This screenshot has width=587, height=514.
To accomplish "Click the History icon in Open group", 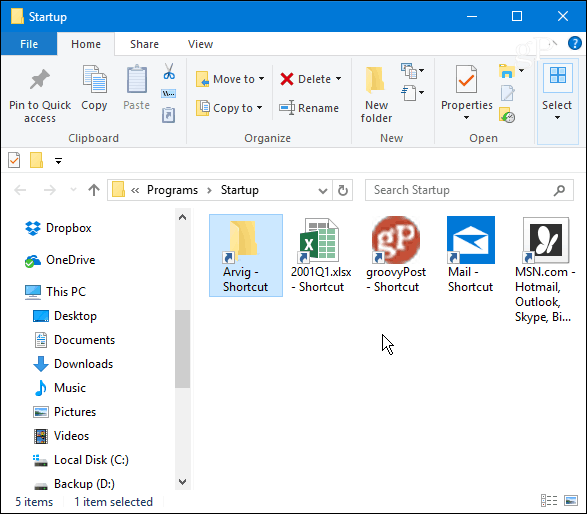I will point(507,115).
